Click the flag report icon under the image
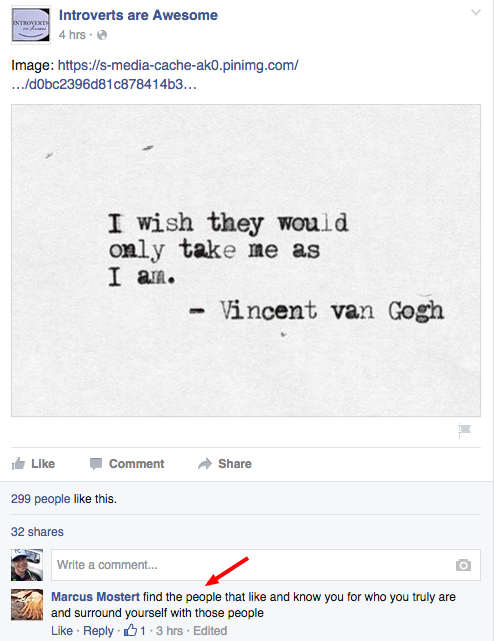 464,430
